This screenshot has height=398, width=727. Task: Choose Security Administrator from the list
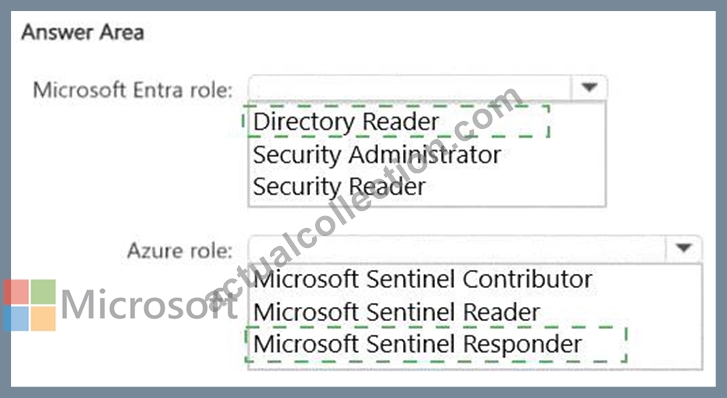pyautogui.click(x=376, y=154)
